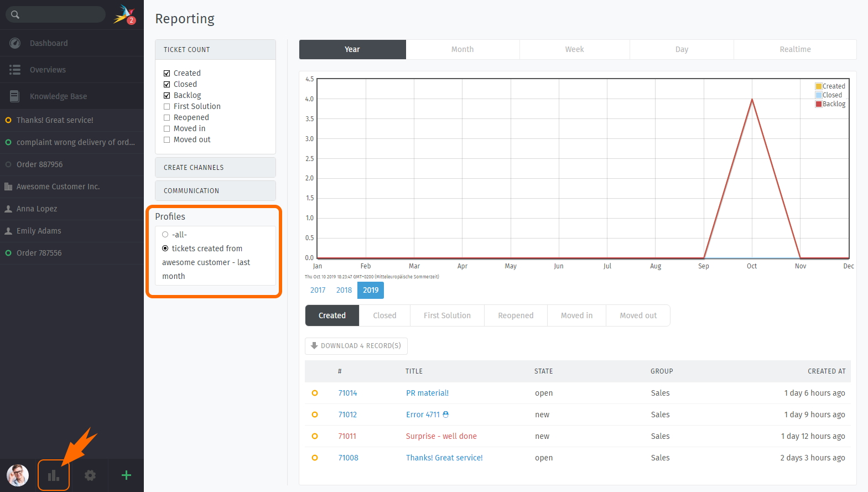Download 4 record(s)
Screen dimensions: 868x492
point(356,346)
